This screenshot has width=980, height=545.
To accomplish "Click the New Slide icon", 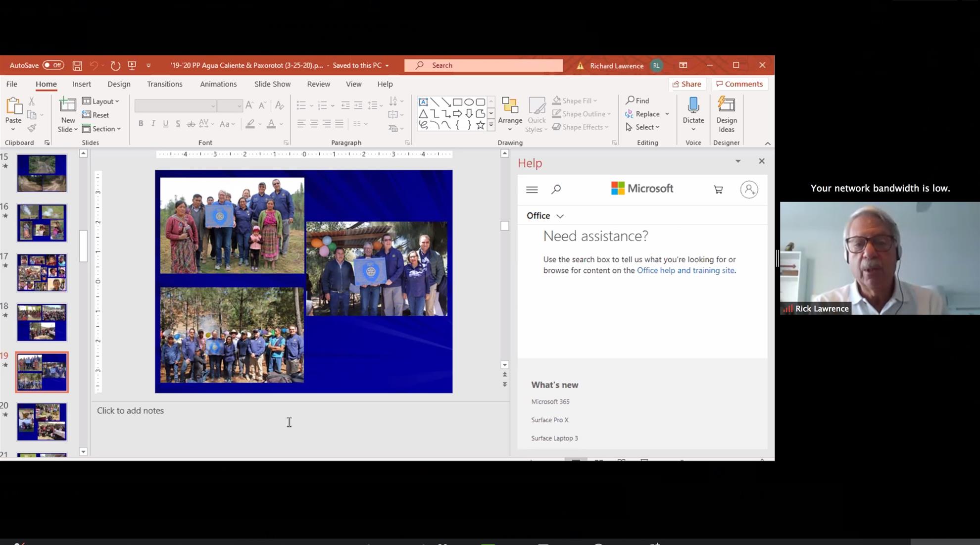I will point(68,105).
